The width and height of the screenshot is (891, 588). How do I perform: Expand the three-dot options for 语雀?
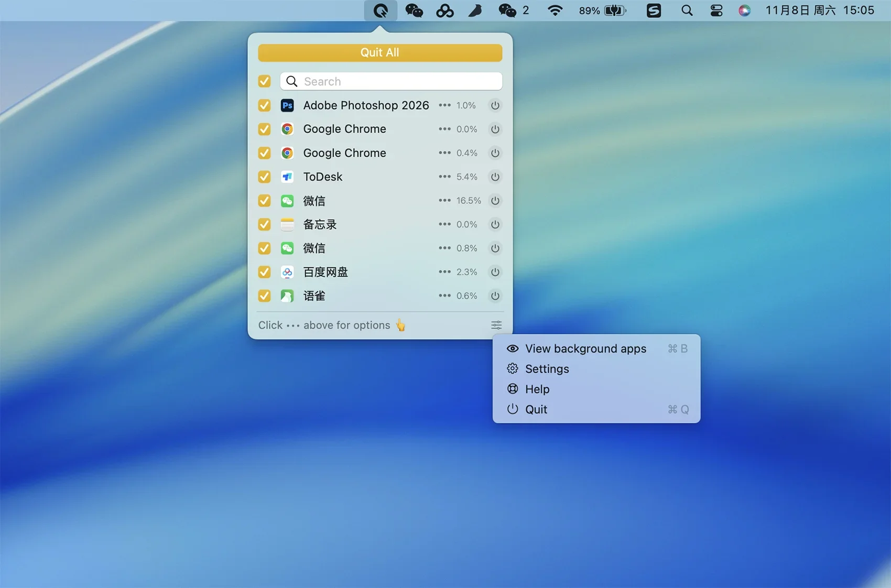pos(444,296)
